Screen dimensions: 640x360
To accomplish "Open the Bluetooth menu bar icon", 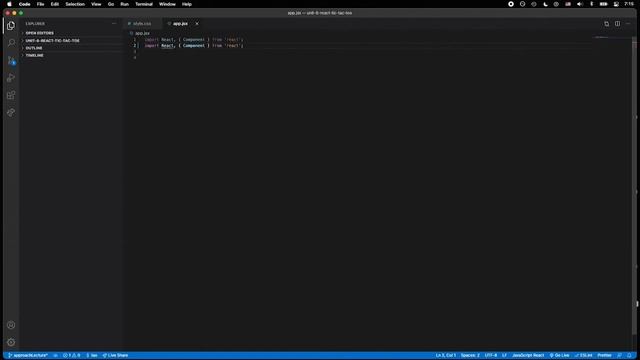I will 591,4.
